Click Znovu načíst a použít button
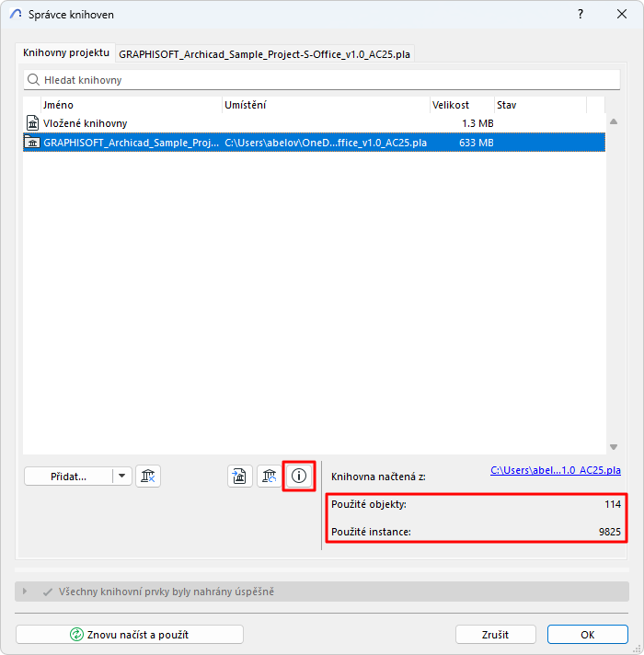644x655 pixels. [130, 635]
